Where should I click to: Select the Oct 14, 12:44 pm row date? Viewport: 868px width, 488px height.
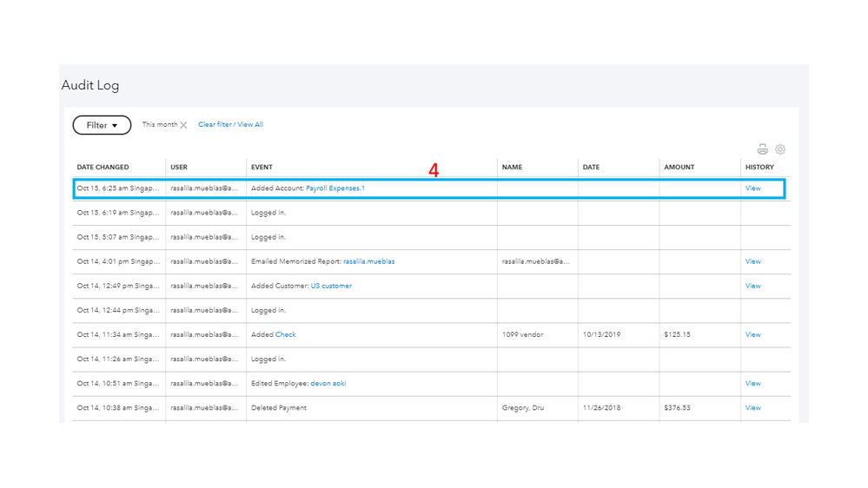click(x=118, y=310)
